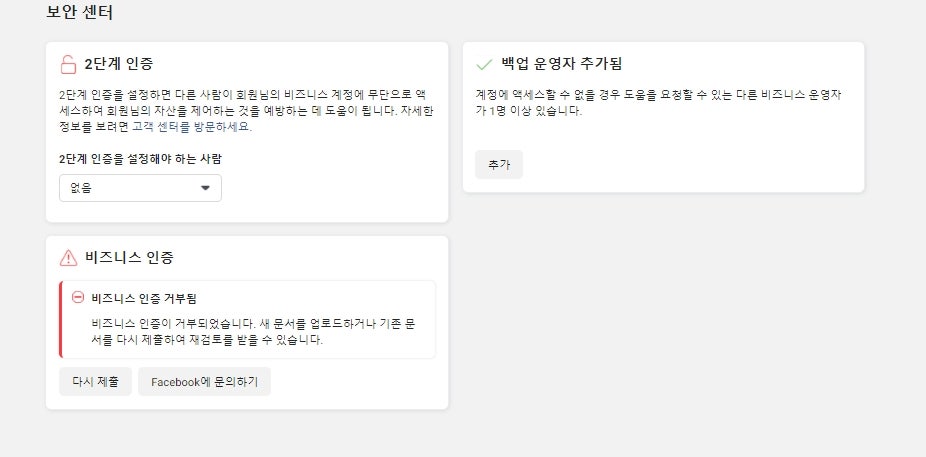Click the 추가 button in the backup admin card
The height and width of the screenshot is (457, 926).
tap(499, 165)
